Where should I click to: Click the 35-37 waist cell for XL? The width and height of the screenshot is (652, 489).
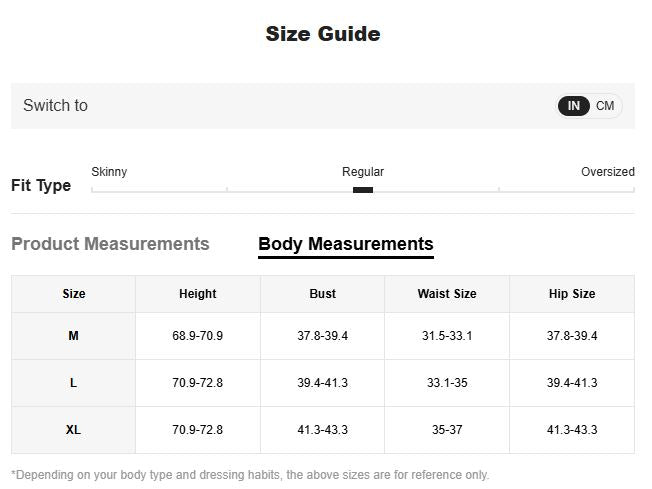point(447,430)
